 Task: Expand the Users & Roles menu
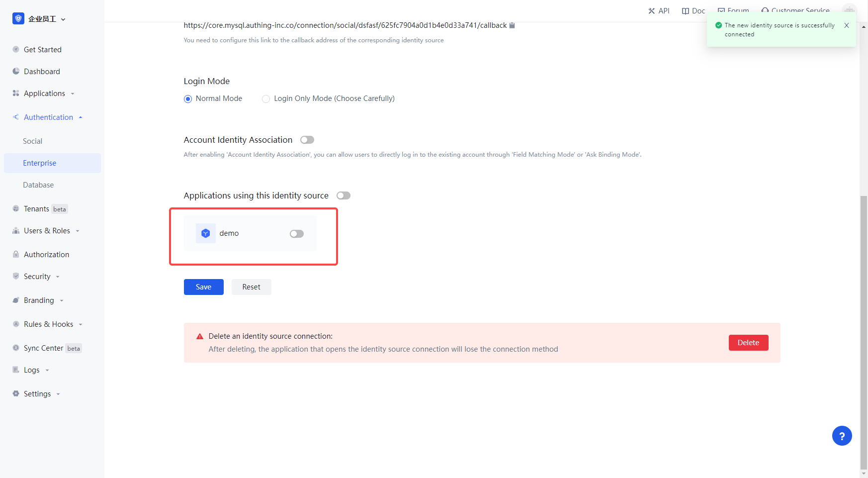click(47, 231)
